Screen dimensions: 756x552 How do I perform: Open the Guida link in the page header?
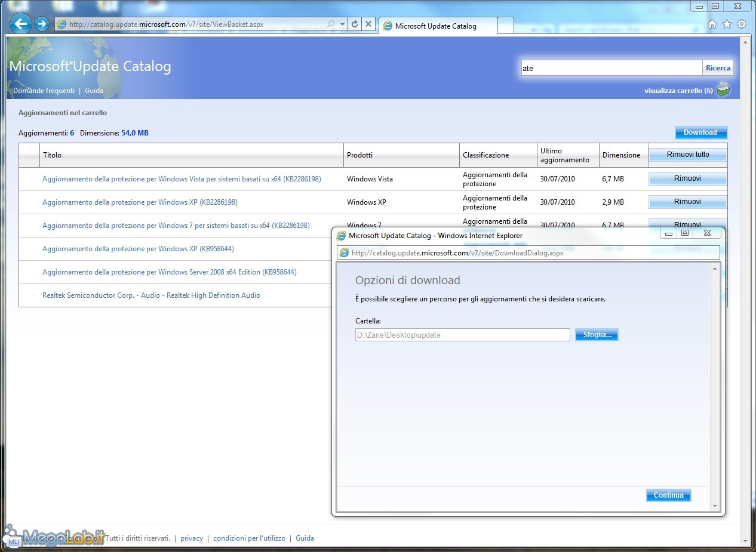94,91
